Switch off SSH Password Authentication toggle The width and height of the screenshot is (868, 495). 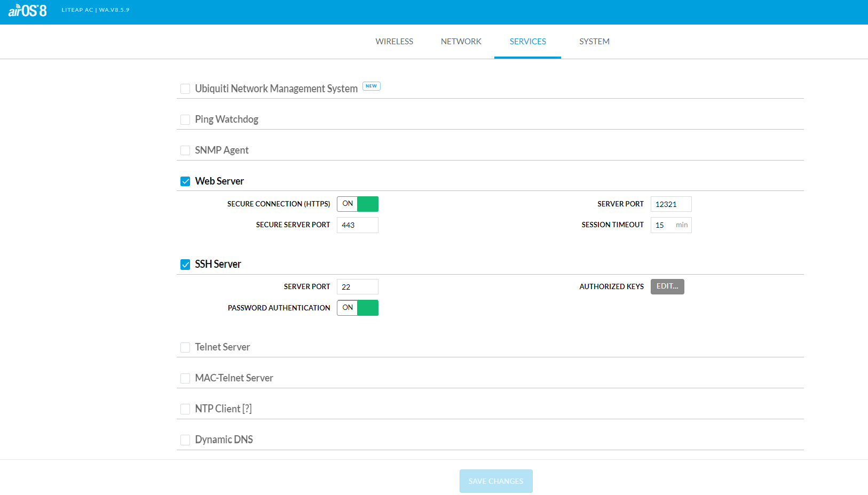point(357,308)
